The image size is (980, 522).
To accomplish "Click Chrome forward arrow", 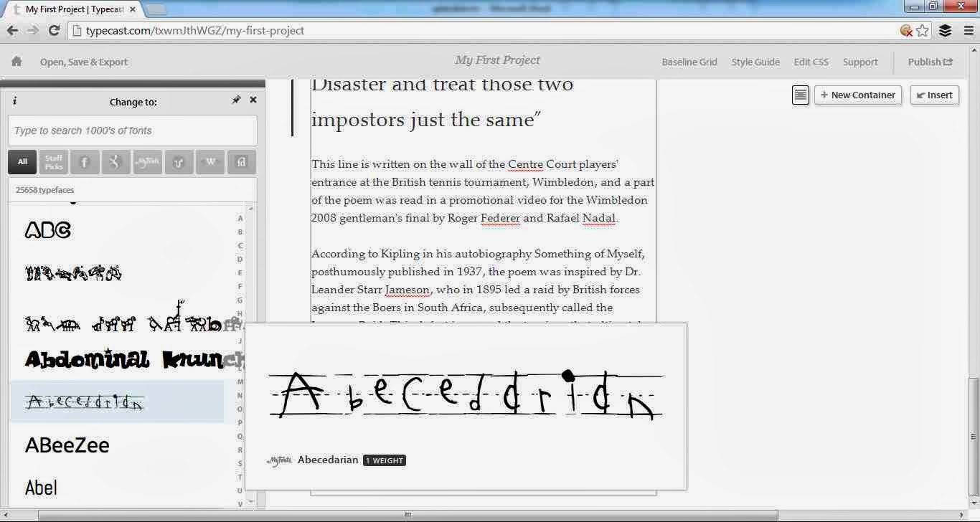I will (x=32, y=31).
